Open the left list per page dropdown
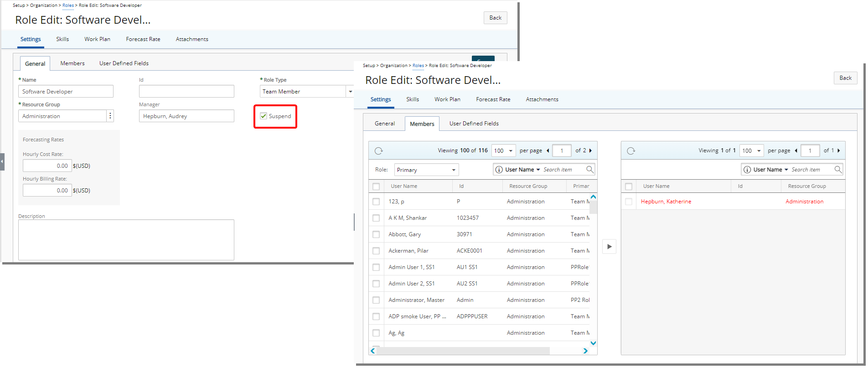 click(510, 151)
